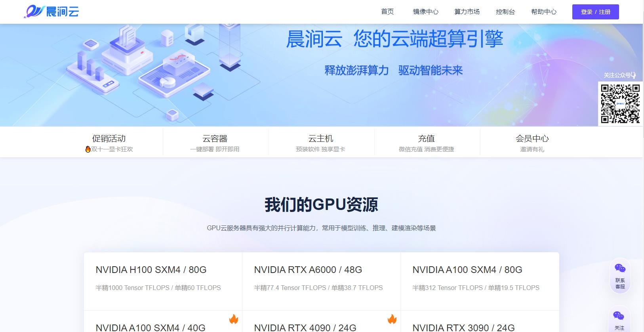Click the 晨涧云 您的云端超算引擎 banner title
This screenshot has height=332, width=644.
coord(394,39)
